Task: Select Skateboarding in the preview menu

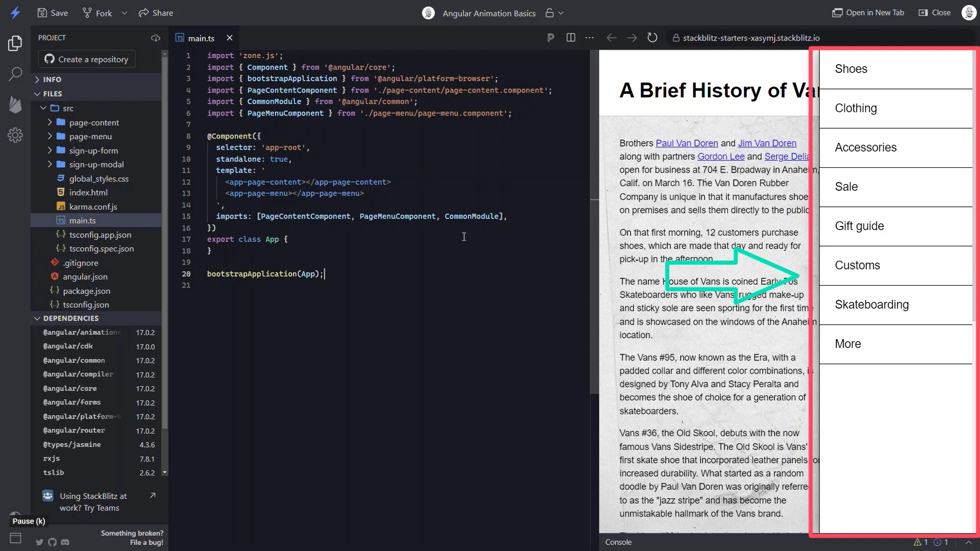Action: [x=896, y=305]
